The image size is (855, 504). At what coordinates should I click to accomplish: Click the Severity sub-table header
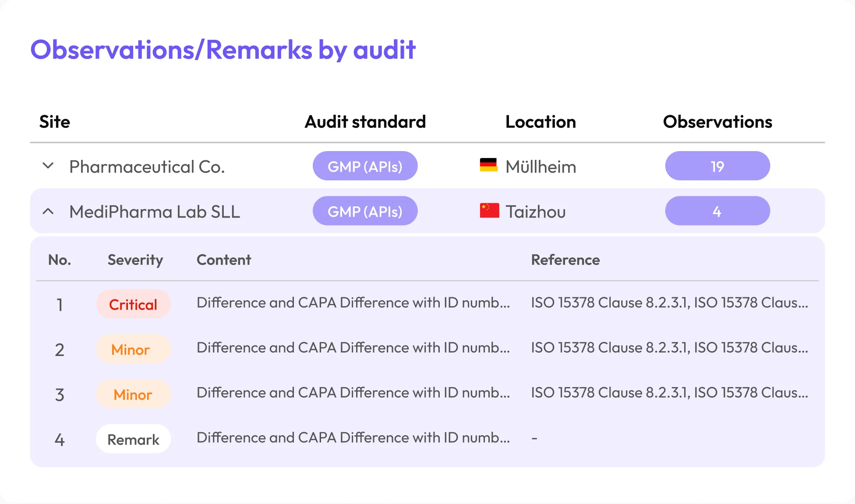pos(135,260)
